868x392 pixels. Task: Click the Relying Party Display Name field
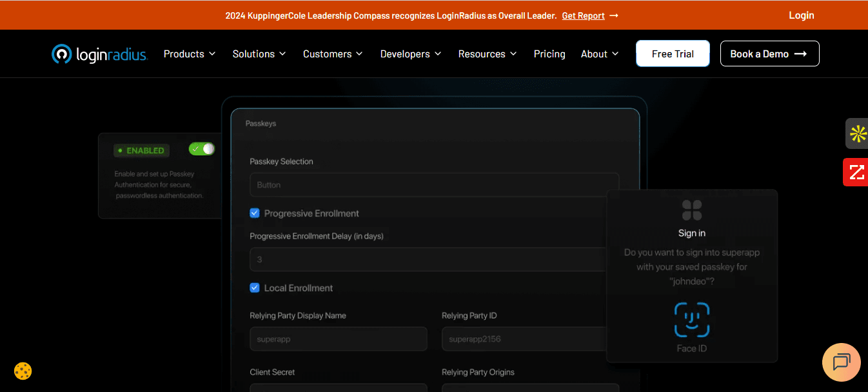pyautogui.click(x=338, y=338)
